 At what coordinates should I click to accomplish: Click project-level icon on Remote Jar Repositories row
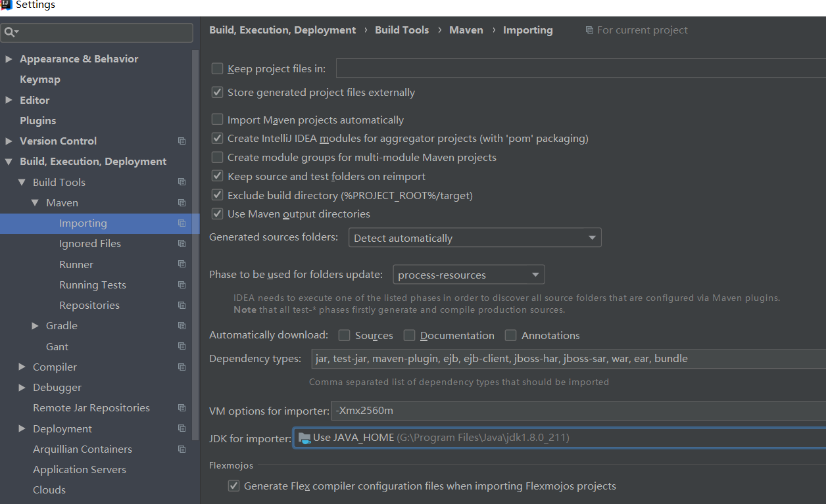click(x=182, y=408)
